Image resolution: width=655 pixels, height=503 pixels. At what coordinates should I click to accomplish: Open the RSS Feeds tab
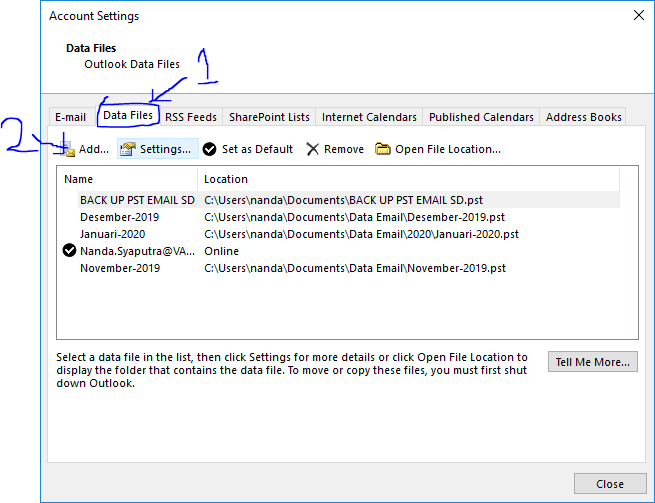pos(190,117)
